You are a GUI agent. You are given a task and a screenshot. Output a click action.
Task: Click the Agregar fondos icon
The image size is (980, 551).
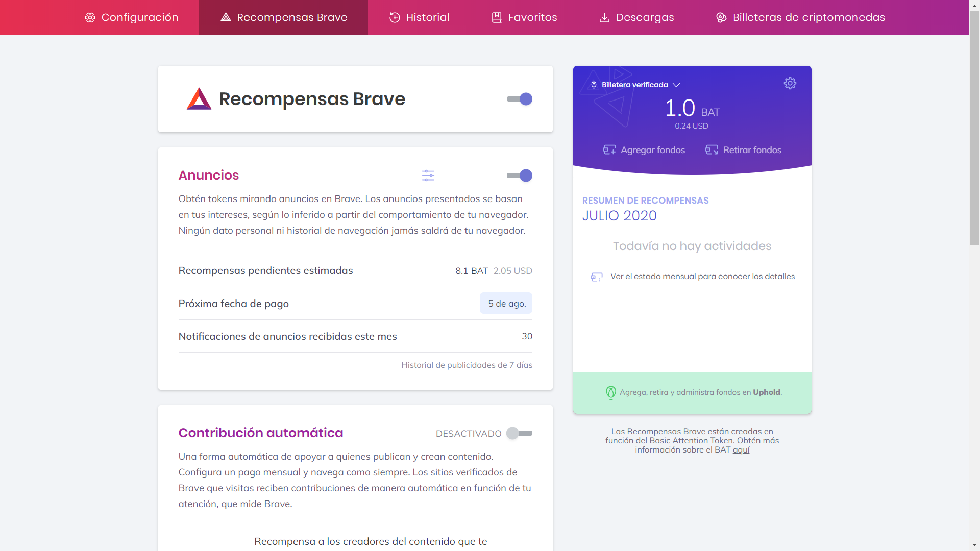tap(609, 150)
